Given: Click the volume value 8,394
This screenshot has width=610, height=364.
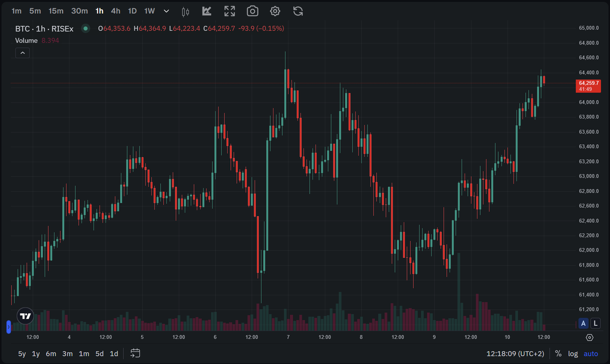Looking at the screenshot, I should click(50, 40).
